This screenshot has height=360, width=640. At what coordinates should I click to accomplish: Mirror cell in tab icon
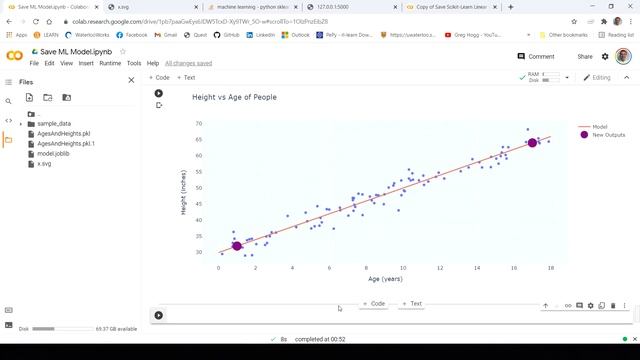[602, 305]
